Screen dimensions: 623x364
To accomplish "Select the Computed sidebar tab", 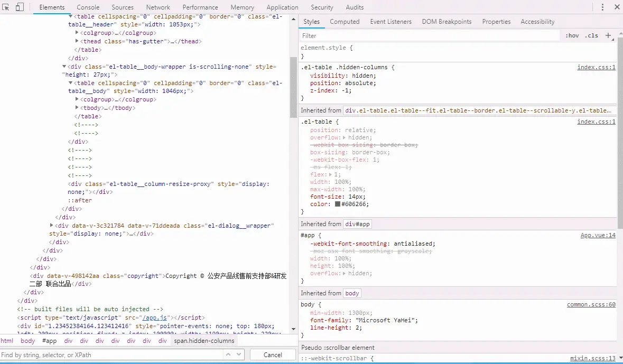I will tap(345, 22).
